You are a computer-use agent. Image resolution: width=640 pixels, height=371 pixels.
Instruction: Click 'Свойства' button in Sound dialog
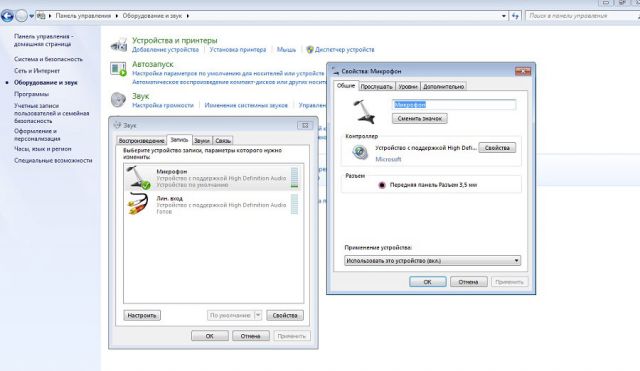(x=285, y=315)
